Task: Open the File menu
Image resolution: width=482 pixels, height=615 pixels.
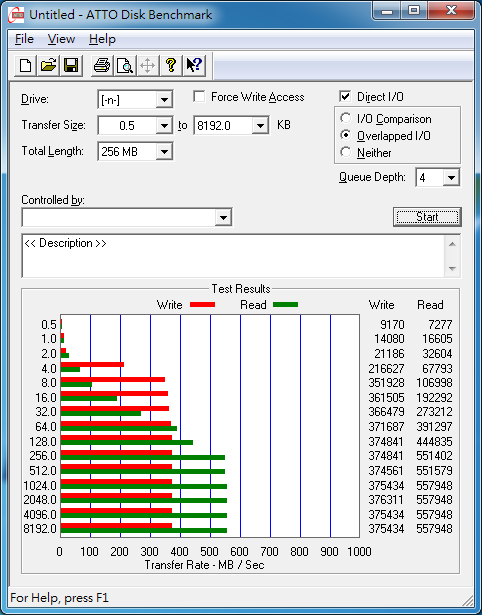Action: pos(24,39)
